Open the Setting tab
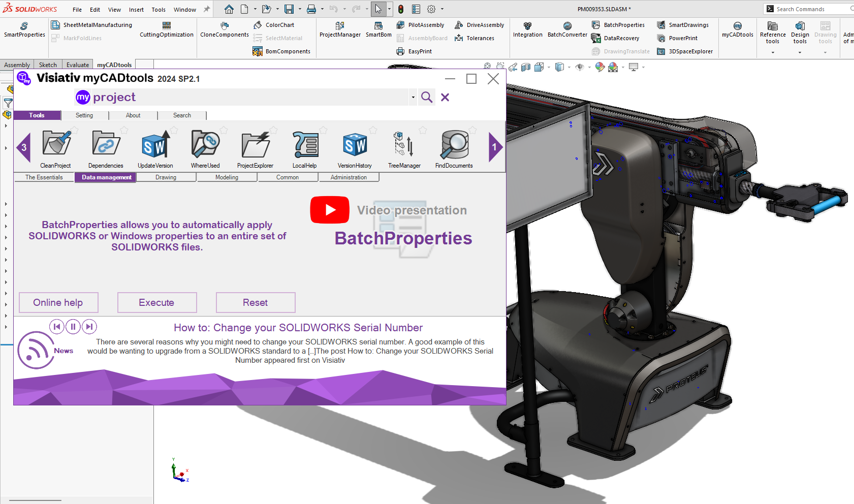The image size is (854, 504). (x=84, y=115)
